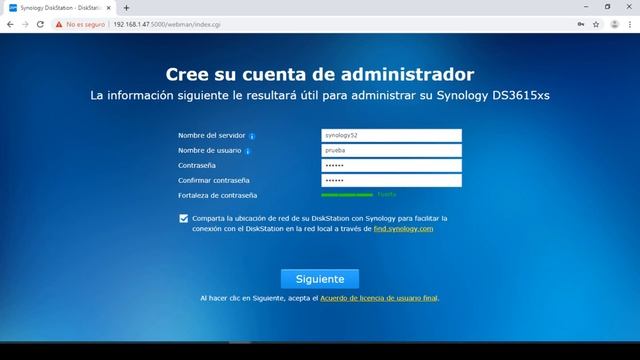Viewport: 640px width, 360px height.
Task: Click info icon beside Nombre del servidor
Action: pyautogui.click(x=252, y=136)
